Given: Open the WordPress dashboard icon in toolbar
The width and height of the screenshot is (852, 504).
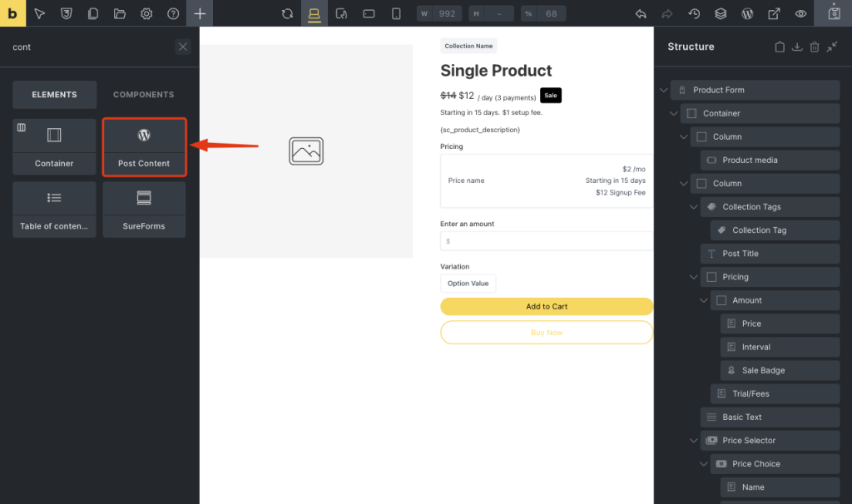Looking at the screenshot, I should (x=747, y=13).
